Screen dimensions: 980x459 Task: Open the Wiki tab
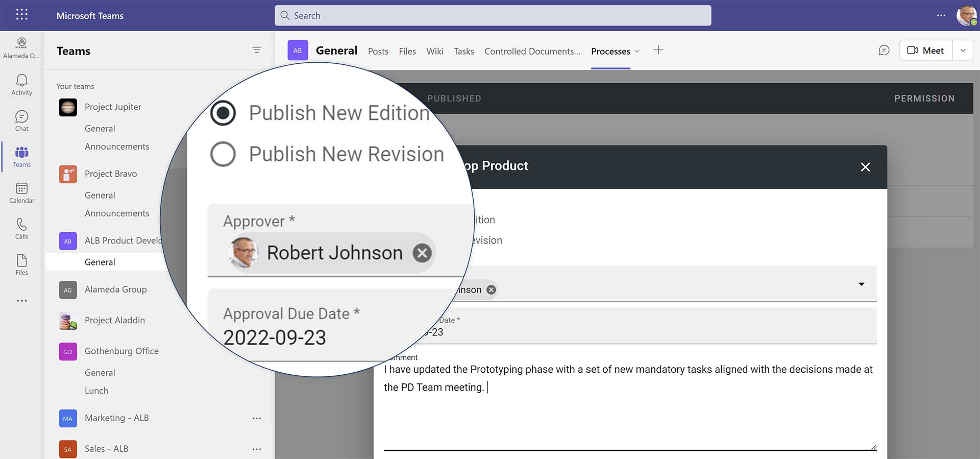coord(435,51)
